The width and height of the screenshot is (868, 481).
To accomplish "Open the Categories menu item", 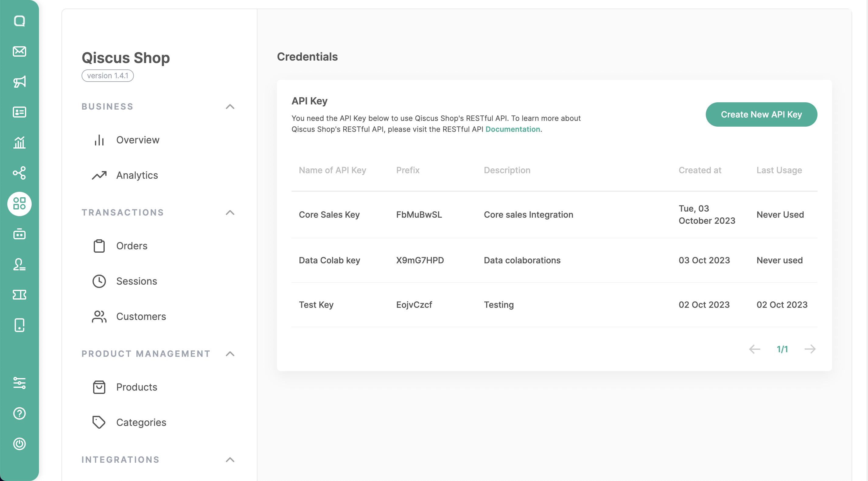I will (141, 422).
